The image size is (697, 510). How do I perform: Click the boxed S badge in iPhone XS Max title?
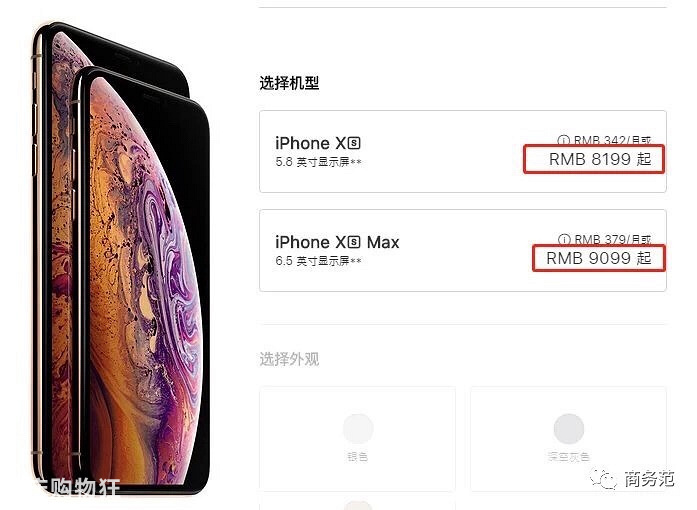click(x=354, y=242)
